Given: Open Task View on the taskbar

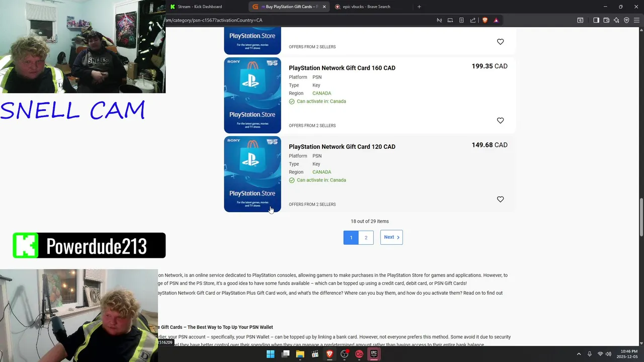Looking at the screenshot, I should pyautogui.click(x=286, y=354).
